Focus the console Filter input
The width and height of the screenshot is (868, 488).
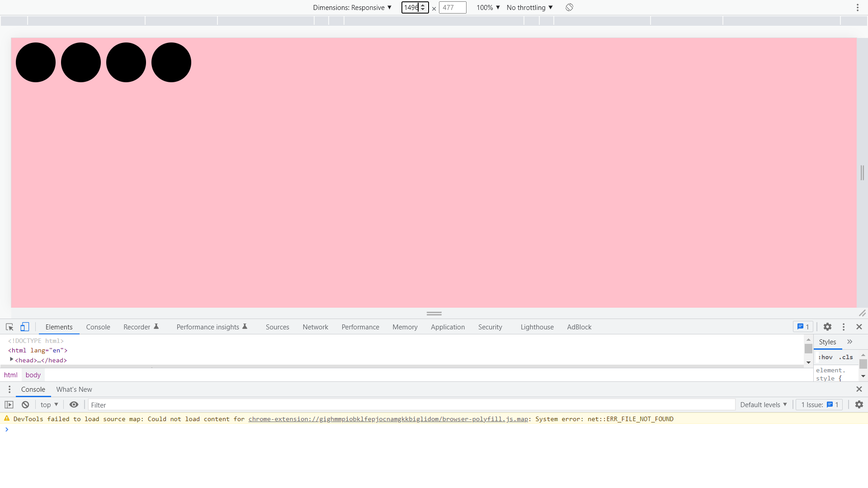tap(411, 405)
